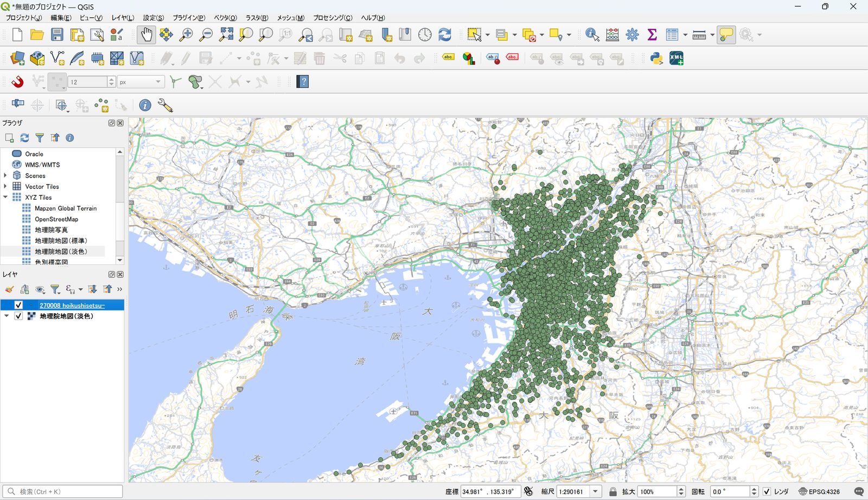Collapse the XYZ Tiles tree node

click(5, 197)
